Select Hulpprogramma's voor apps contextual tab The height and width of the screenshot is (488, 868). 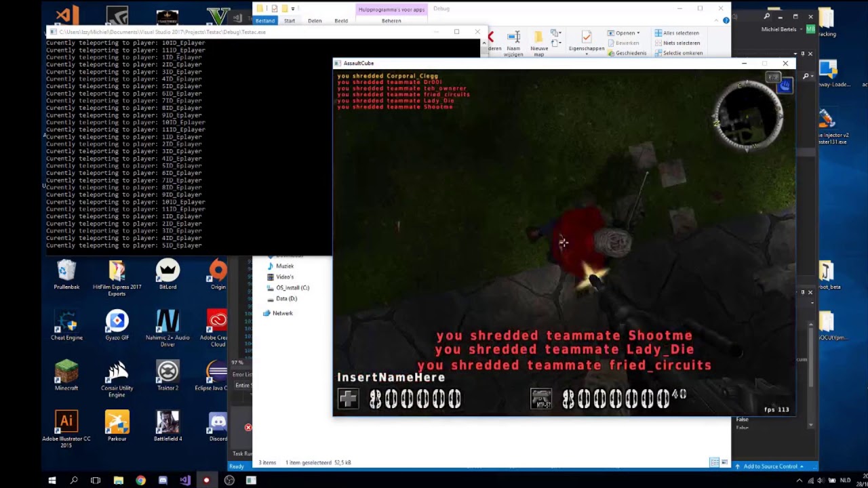tap(391, 9)
